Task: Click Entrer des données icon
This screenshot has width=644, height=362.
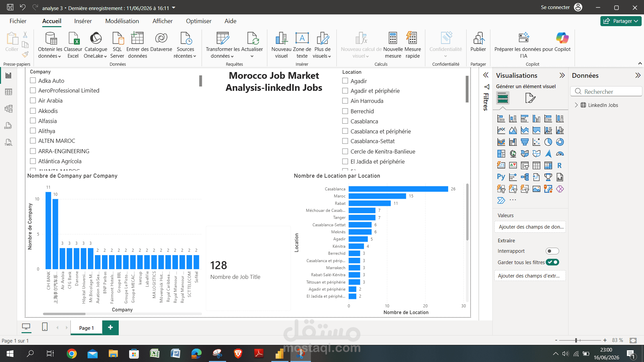Action: point(137,45)
